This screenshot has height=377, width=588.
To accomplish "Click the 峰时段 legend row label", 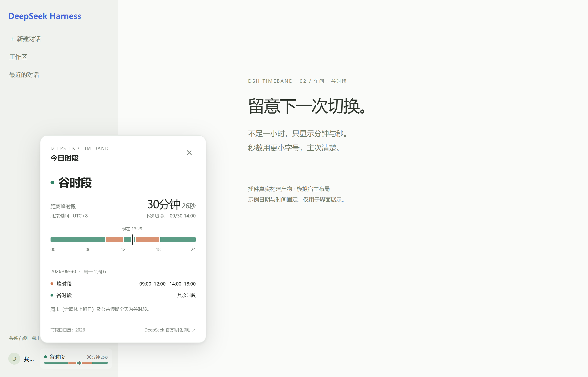I will click(x=64, y=284).
